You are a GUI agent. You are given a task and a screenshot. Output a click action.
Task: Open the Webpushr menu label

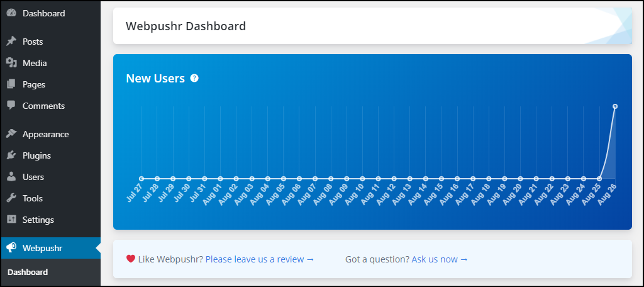(x=42, y=248)
